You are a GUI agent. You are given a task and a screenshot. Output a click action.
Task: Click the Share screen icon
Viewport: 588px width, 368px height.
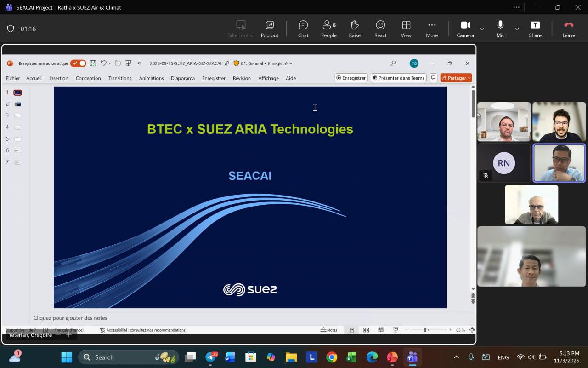click(x=535, y=29)
